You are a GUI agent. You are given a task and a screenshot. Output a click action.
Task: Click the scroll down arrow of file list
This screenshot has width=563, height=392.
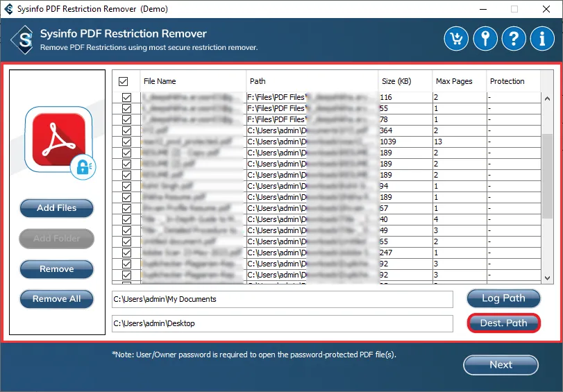click(x=547, y=278)
